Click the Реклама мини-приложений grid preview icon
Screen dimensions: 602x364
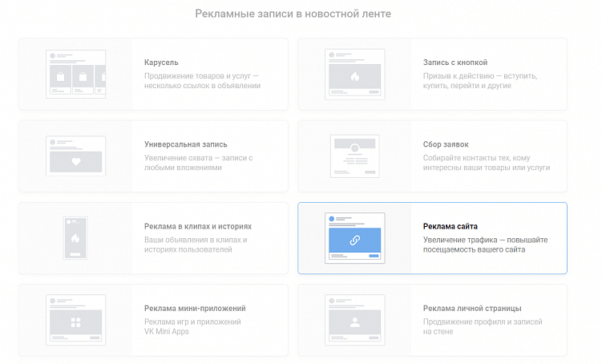click(x=75, y=320)
